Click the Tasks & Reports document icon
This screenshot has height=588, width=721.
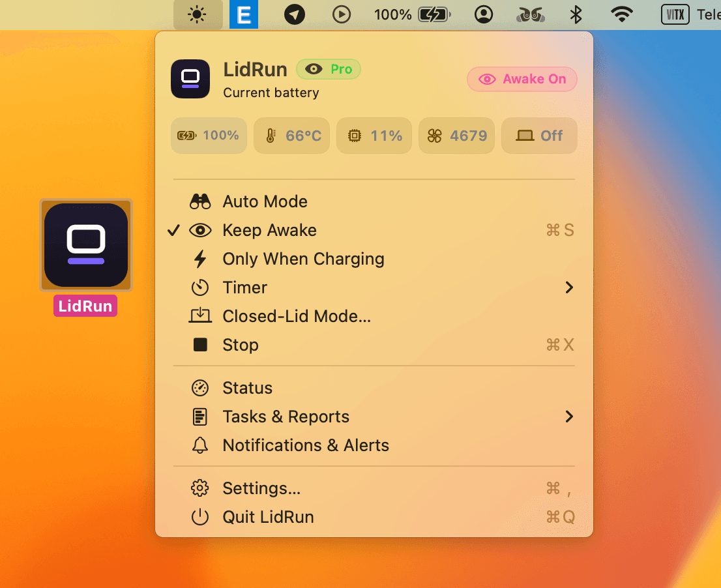200,417
